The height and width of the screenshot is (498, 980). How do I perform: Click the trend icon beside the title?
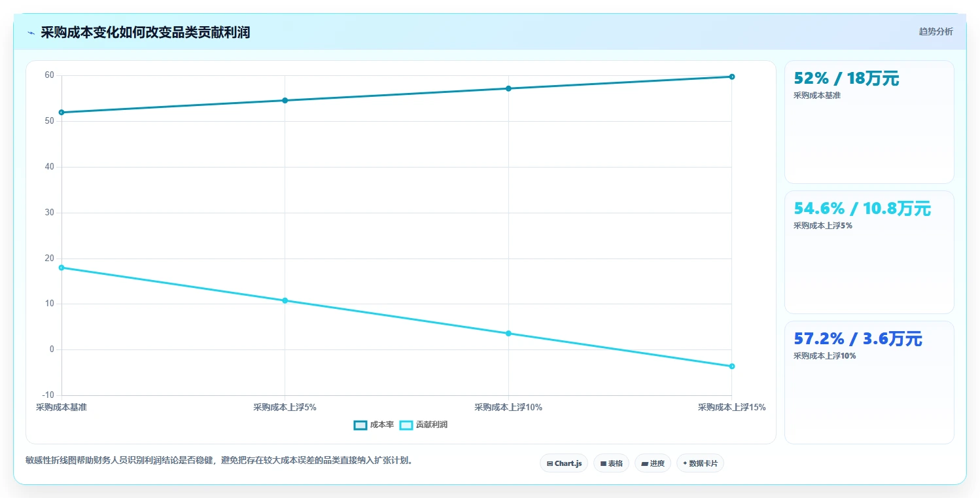(x=31, y=33)
